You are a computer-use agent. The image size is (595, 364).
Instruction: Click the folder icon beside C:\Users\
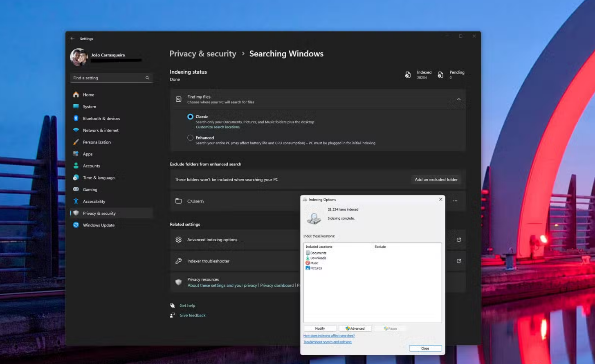(x=179, y=201)
